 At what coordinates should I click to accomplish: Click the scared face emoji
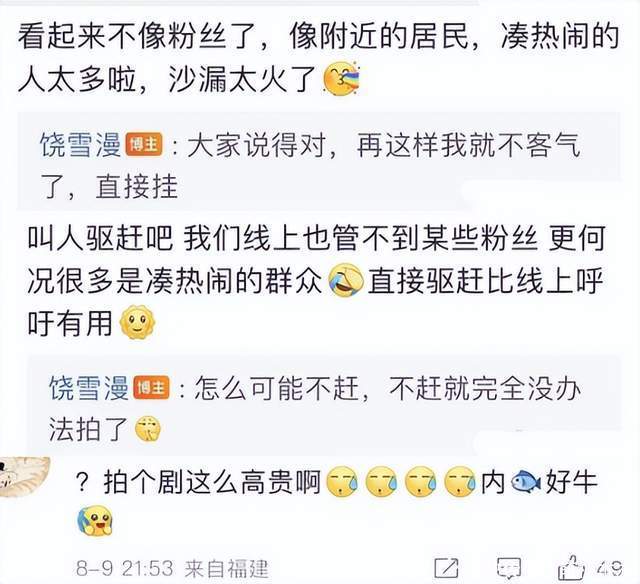[95, 521]
